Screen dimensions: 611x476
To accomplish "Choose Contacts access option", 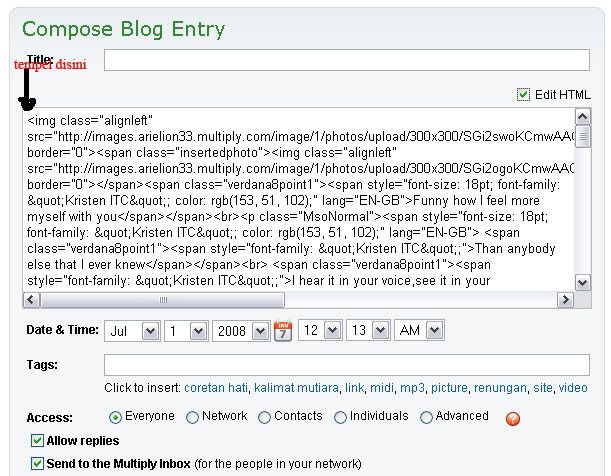I will (x=264, y=418).
